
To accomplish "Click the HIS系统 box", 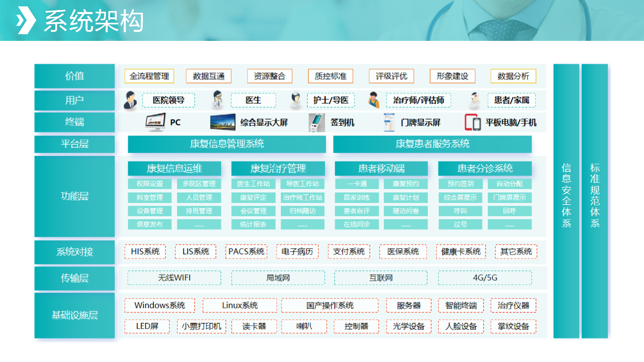I will coord(145,252).
